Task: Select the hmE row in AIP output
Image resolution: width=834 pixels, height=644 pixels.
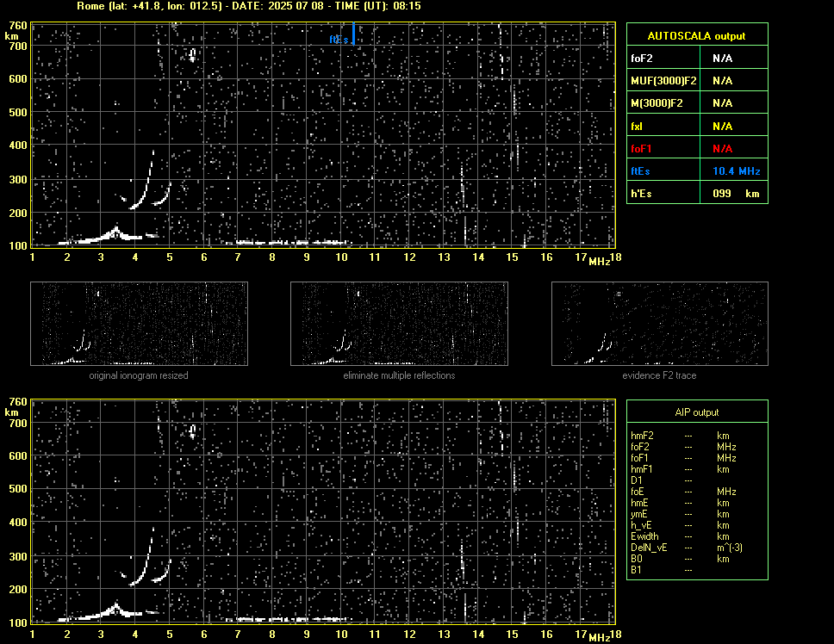Action: click(687, 503)
